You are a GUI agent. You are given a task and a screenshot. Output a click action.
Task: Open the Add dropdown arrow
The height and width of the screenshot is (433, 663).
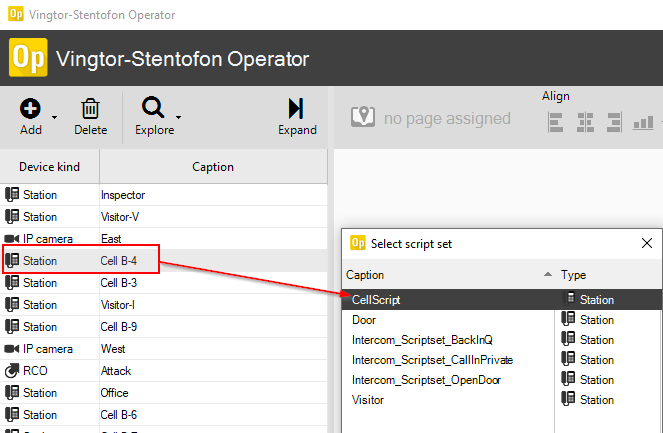click(x=53, y=119)
